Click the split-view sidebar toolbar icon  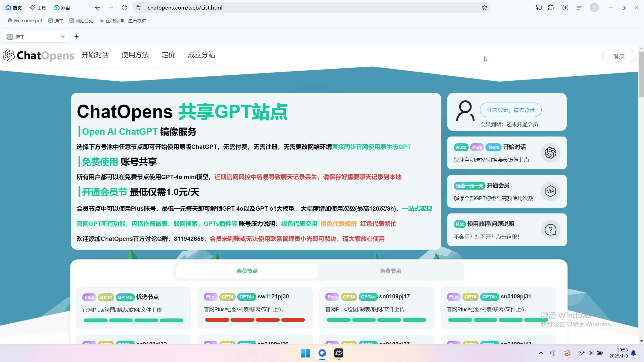point(539,8)
